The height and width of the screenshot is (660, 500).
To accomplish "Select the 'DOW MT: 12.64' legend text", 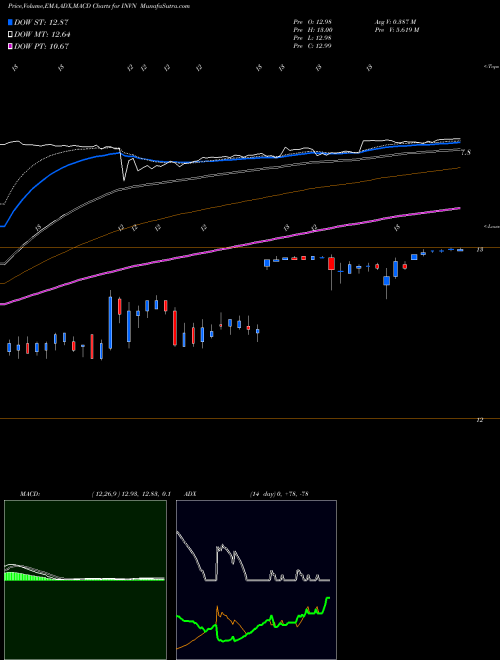I will click(x=42, y=35).
